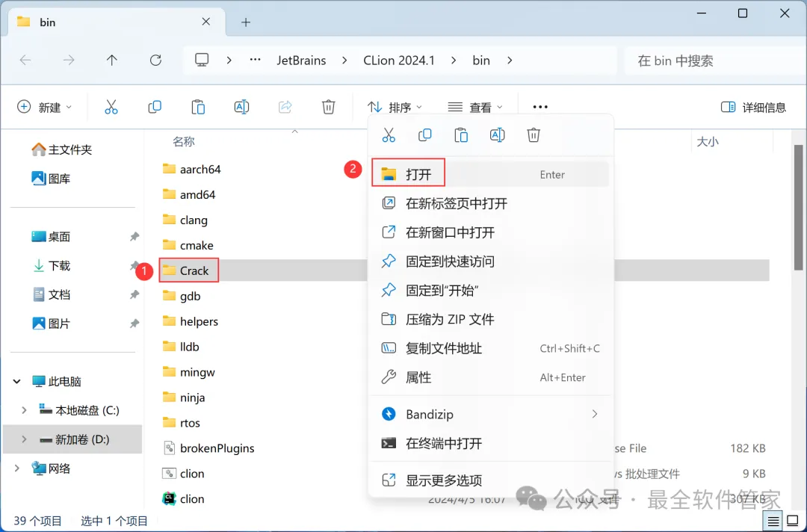Image resolution: width=807 pixels, height=532 pixels.
Task: Click the Delete icon in the context menu
Action: tap(534, 135)
